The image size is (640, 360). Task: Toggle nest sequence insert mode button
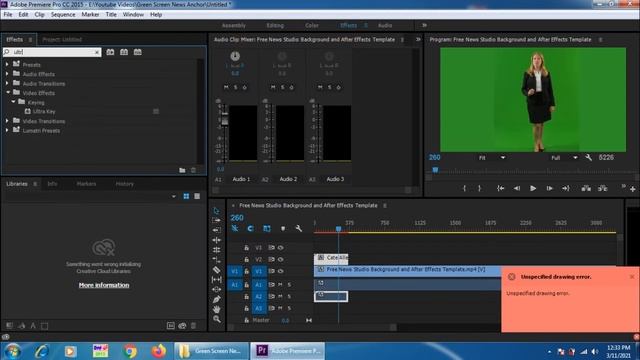(235, 229)
